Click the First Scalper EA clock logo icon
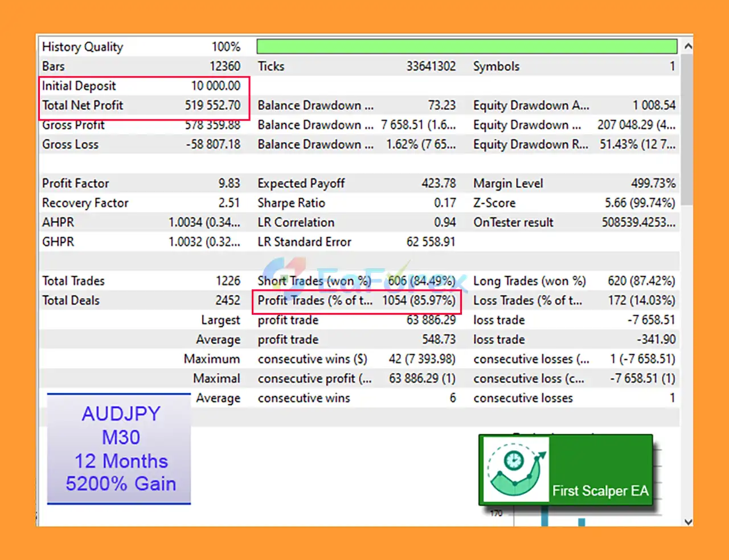Viewport: 729px width, 560px height. tap(515, 470)
